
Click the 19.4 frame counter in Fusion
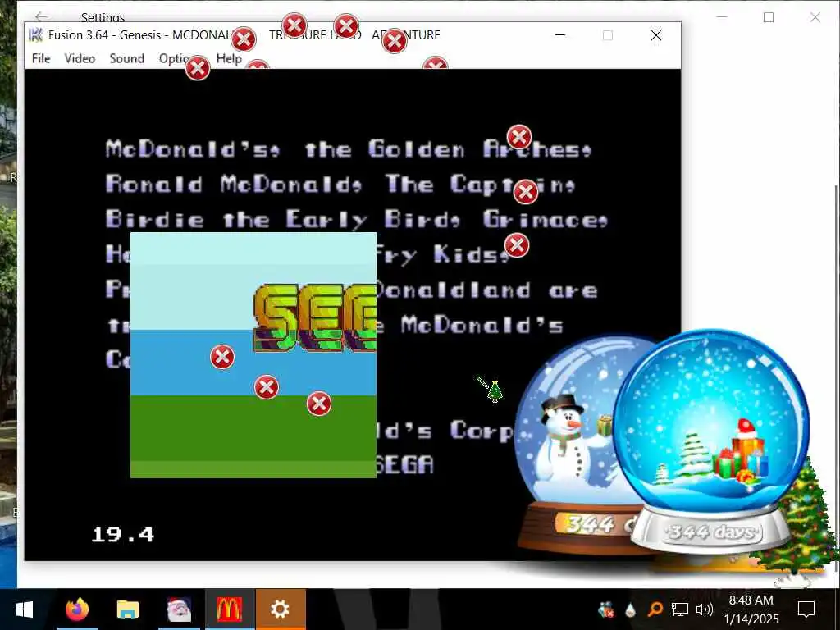(123, 534)
